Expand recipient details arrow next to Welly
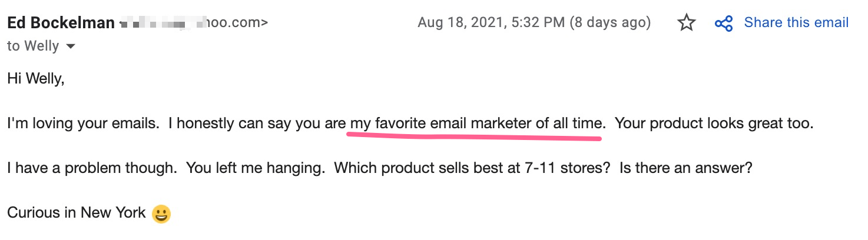The width and height of the screenshot is (868, 240). (x=71, y=46)
